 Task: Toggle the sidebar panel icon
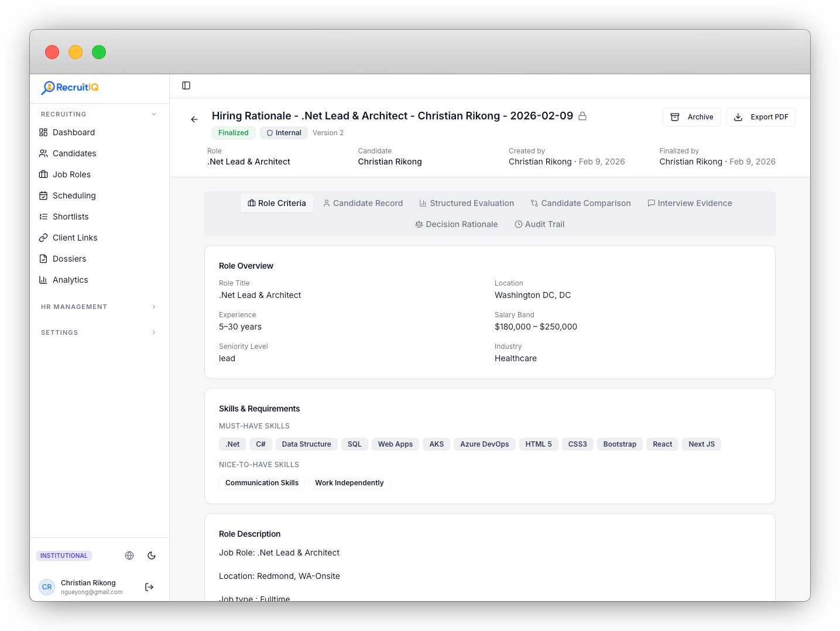click(186, 85)
